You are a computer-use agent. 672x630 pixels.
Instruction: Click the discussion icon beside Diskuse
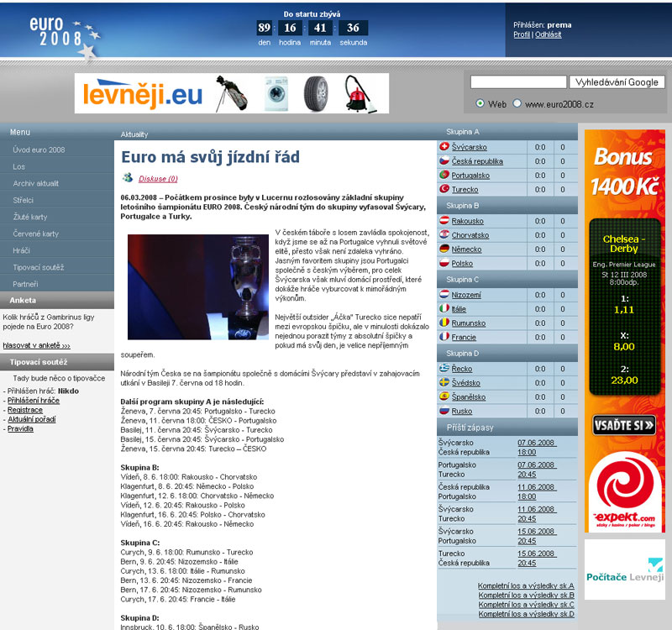(128, 178)
